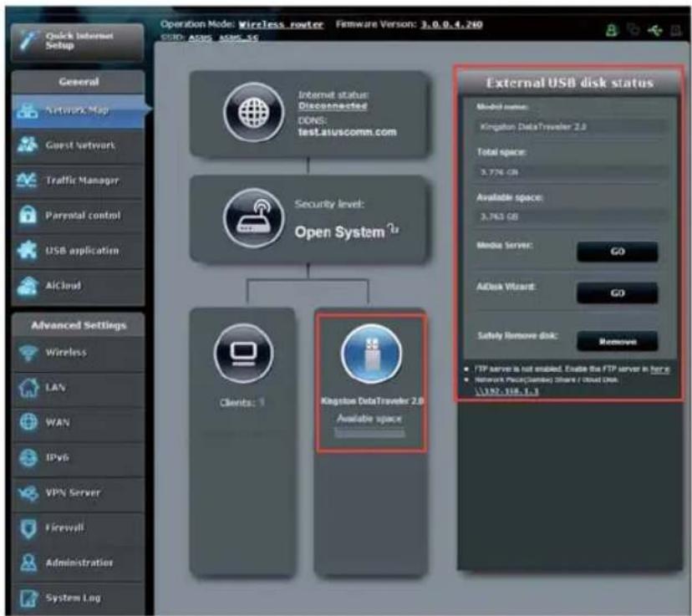Screen dimensions: 692x616
Task: Open System Log page
Action: pyautogui.click(x=78, y=598)
